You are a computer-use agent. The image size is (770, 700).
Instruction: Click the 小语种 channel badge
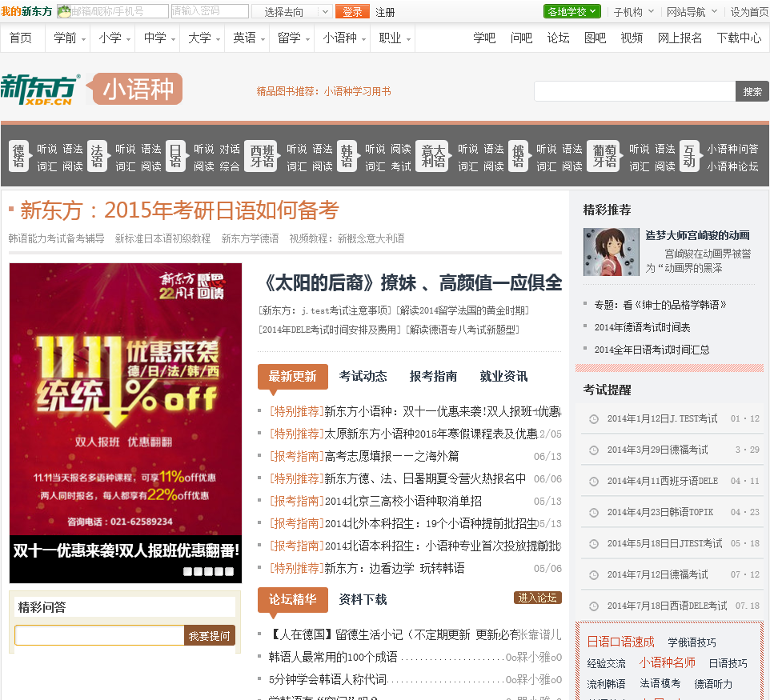(x=134, y=89)
